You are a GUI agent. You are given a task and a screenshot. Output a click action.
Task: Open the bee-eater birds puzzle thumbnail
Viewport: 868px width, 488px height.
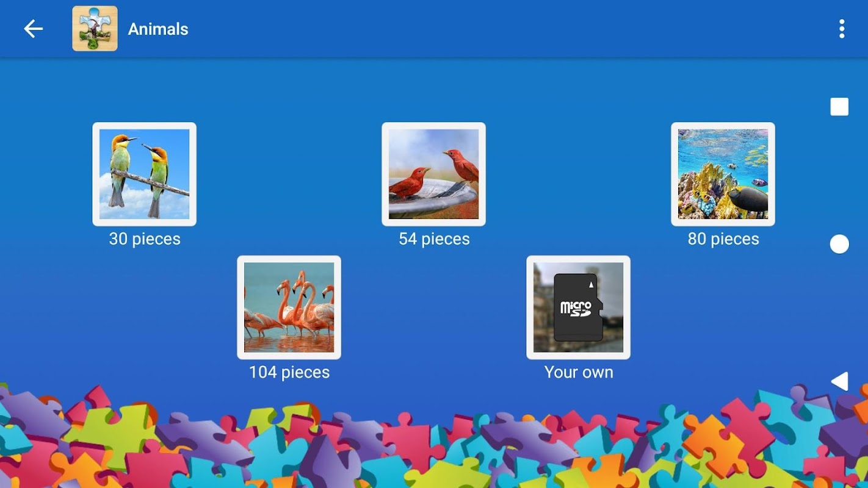click(x=145, y=174)
